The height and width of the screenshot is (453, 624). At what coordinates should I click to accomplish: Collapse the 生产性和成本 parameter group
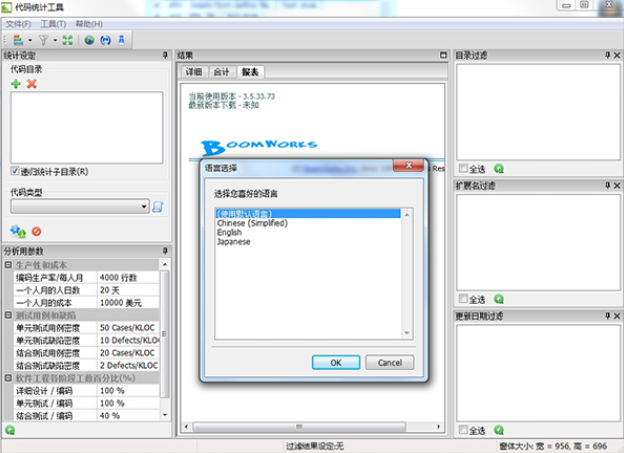9,265
